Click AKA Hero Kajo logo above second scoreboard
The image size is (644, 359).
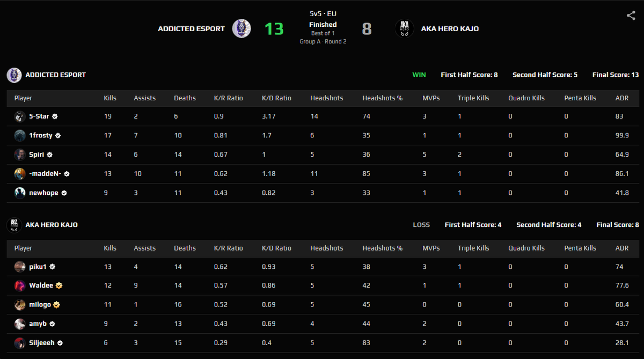click(x=14, y=225)
